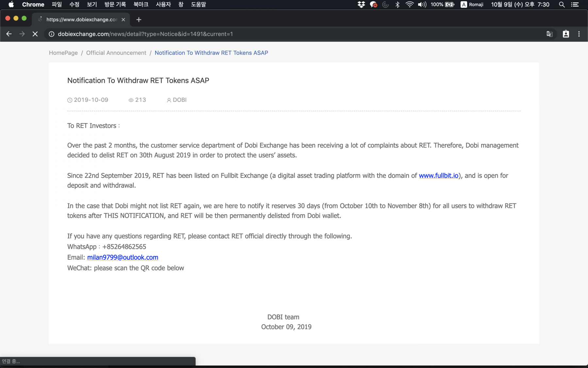Open the www.fullbit.io link

[x=439, y=176]
